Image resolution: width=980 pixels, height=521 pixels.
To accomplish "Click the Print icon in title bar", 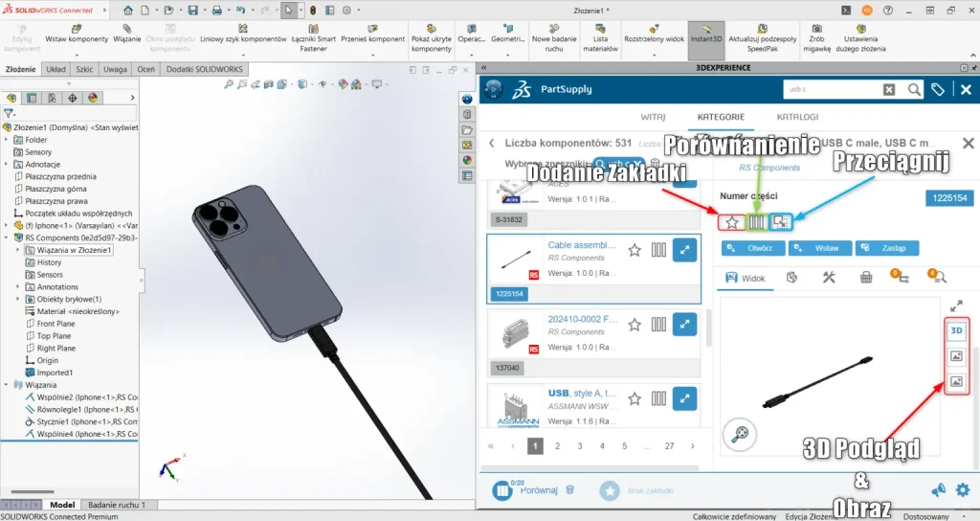I will (x=216, y=10).
